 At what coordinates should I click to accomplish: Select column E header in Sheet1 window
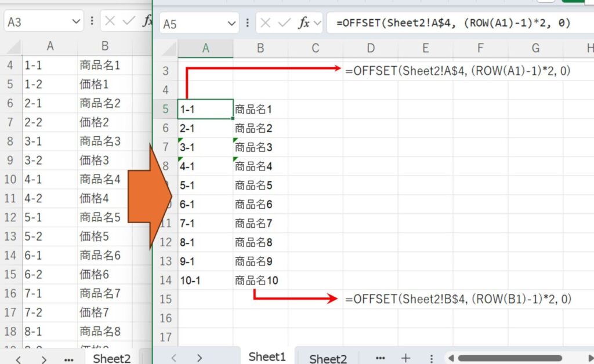[x=425, y=49]
